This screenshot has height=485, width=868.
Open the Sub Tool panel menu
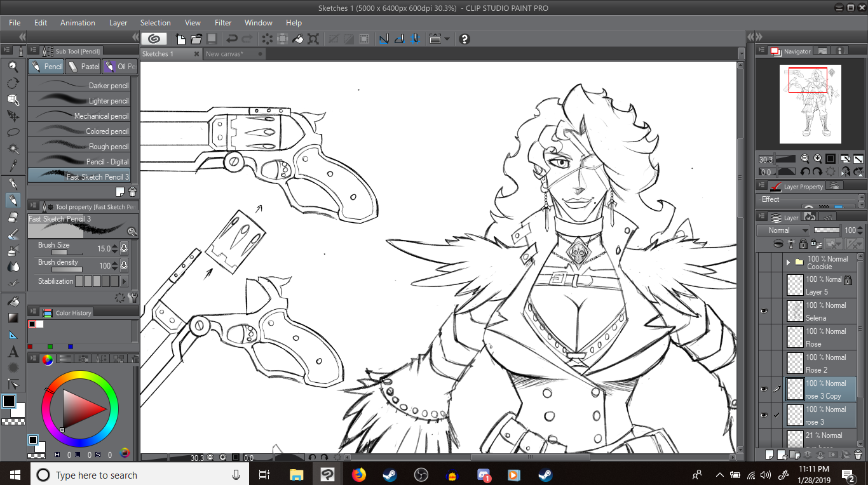click(33, 51)
